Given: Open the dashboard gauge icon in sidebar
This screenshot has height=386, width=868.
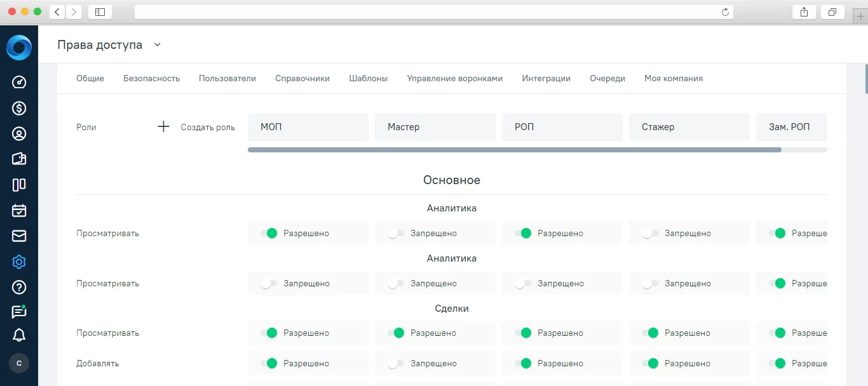Looking at the screenshot, I should click(x=19, y=83).
